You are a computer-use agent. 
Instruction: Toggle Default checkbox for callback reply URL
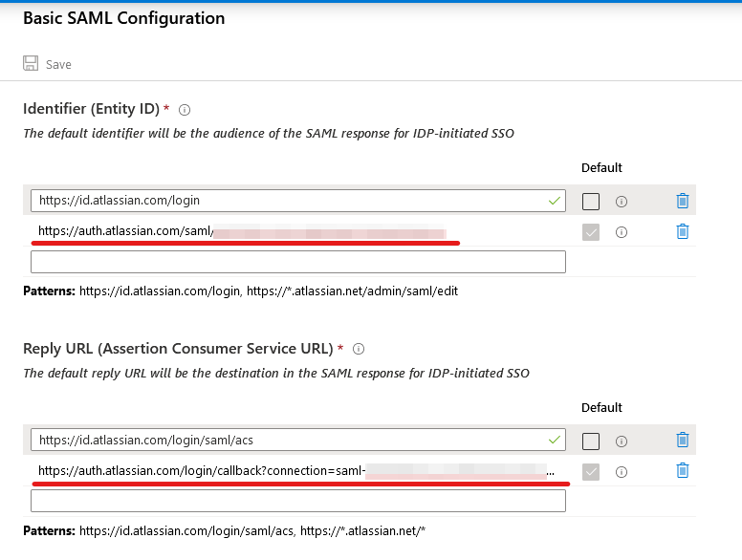(591, 470)
